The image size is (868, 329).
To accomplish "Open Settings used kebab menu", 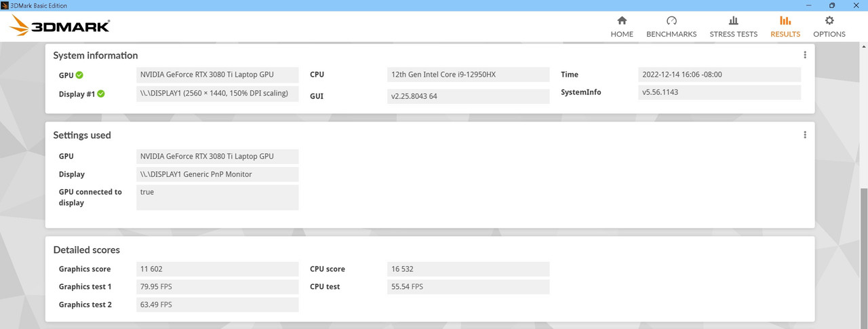I will (805, 135).
